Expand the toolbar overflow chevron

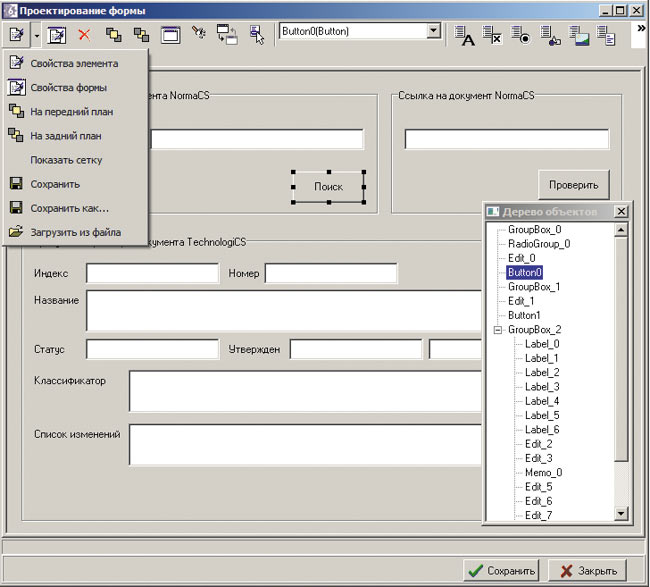(639, 29)
